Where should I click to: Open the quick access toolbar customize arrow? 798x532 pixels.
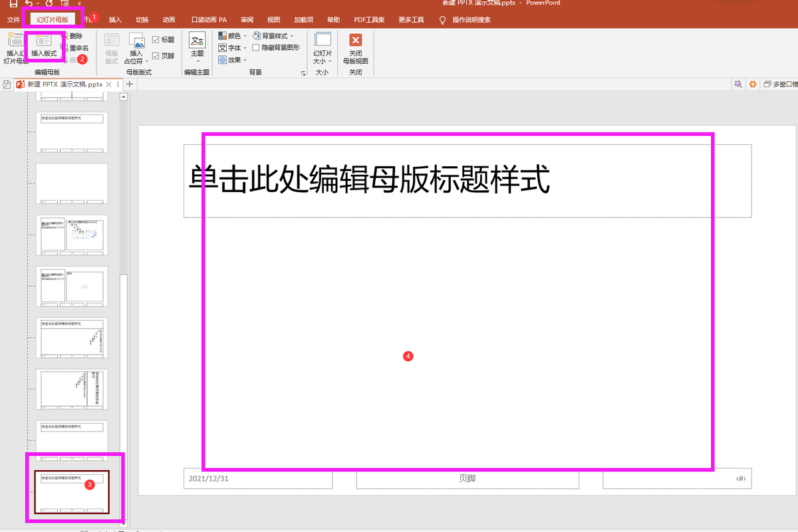click(x=79, y=3)
